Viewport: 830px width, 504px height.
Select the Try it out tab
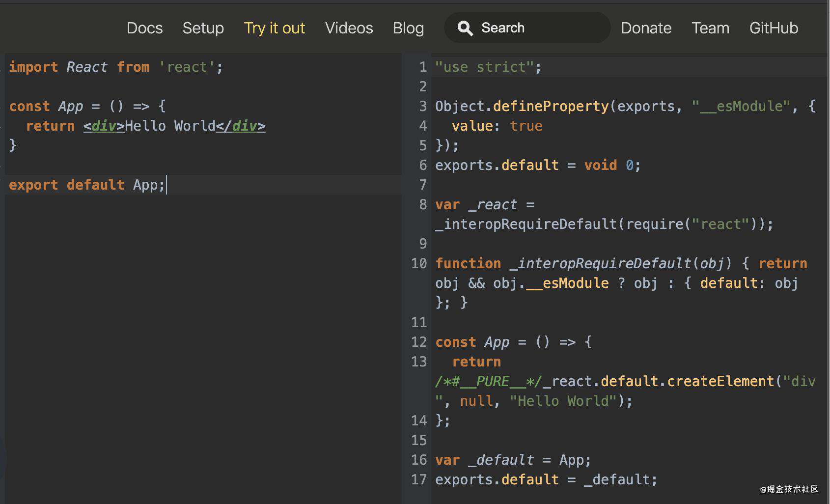click(x=275, y=28)
